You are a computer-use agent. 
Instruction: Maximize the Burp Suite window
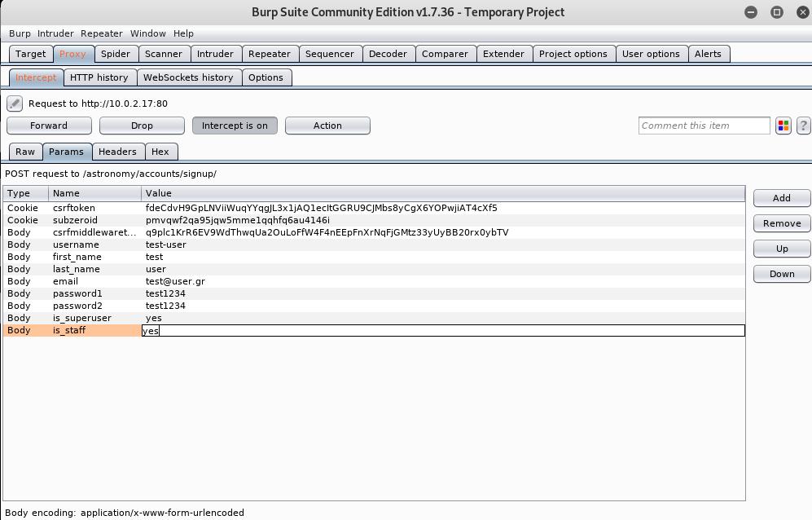click(x=776, y=12)
